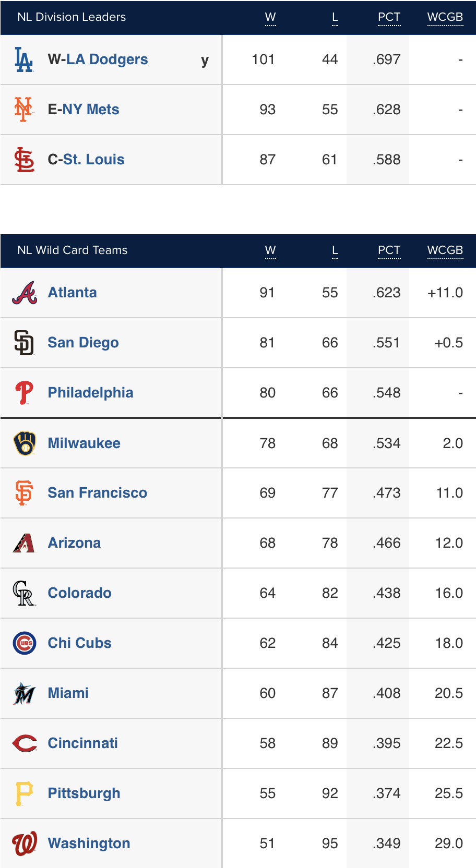Screen dimensions: 476x868
Task: Click the Chicago Cubs logo icon
Action: [25, 643]
